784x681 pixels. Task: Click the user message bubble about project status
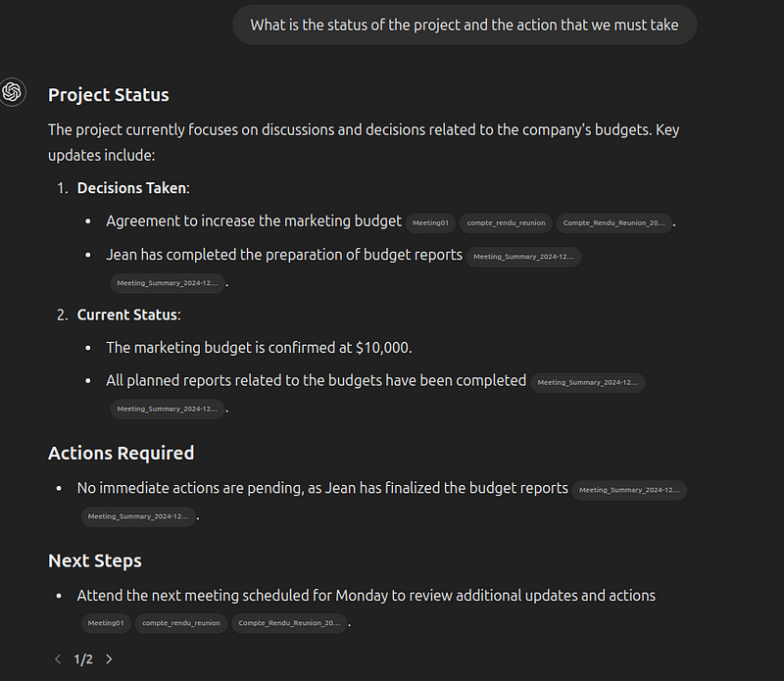pos(465,25)
